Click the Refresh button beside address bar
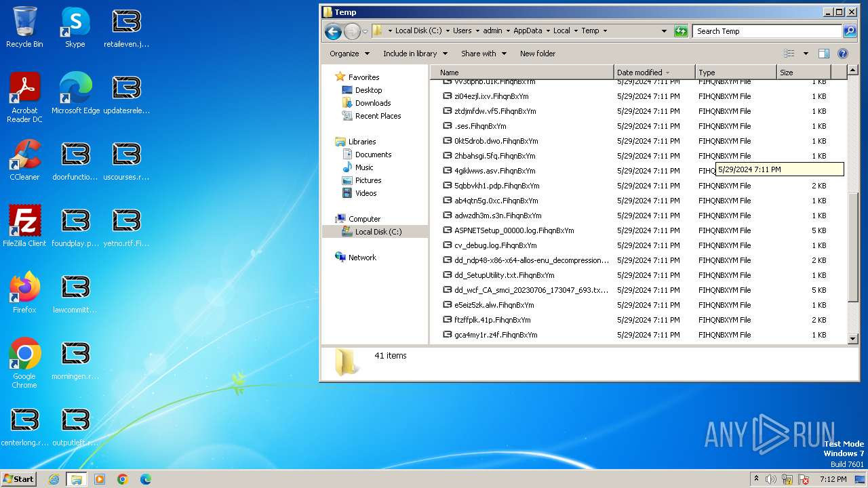 (x=681, y=31)
